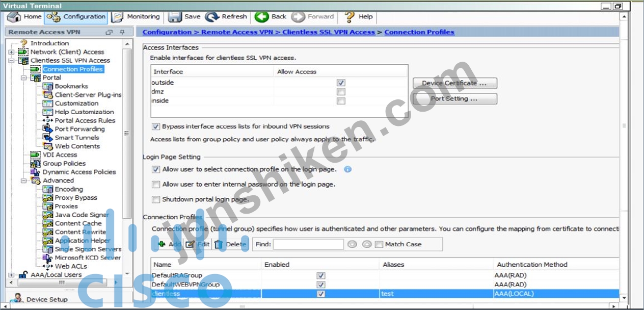Image resolution: width=644 pixels, height=310 pixels.
Task: Tick the Match Case checkbox
Action: (379, 244)
